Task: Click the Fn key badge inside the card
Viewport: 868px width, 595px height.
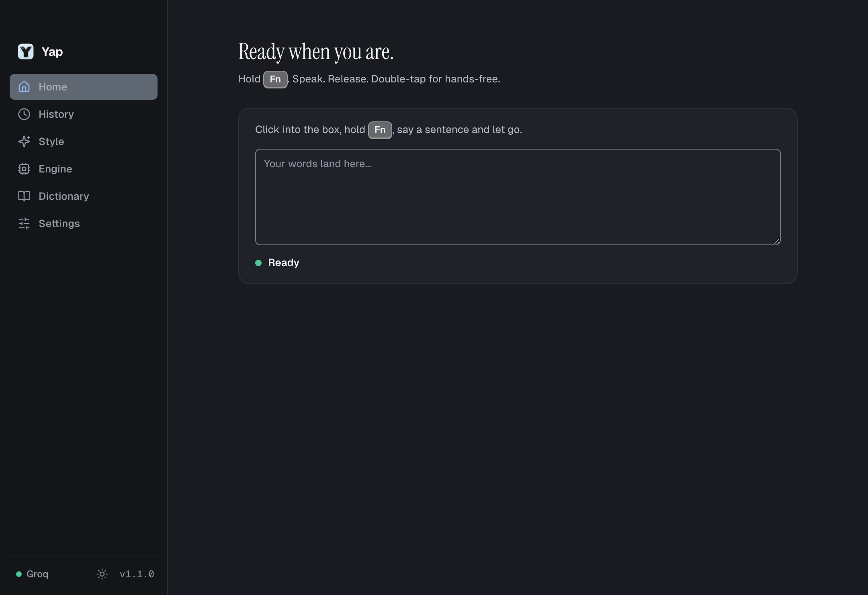Action: click(380, 130)
